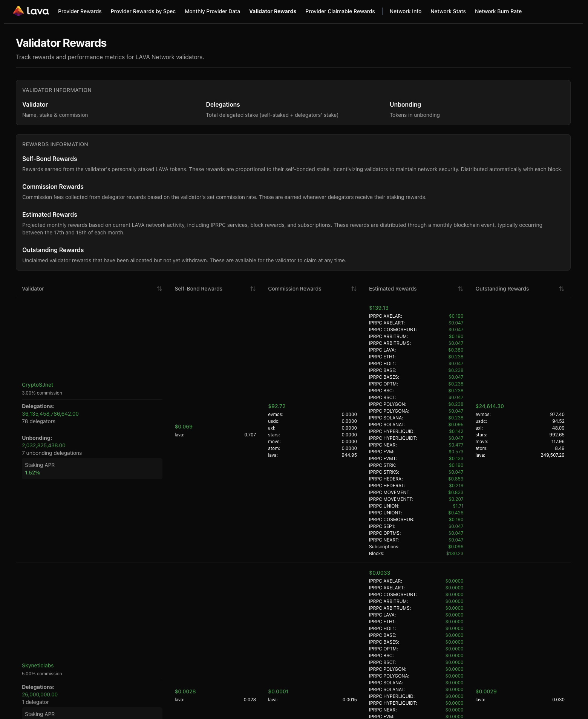This screenshot has height=719, width=588.
Task: Click CryptoSJnet estimated total $139.13
Action: pyautogui.click(x=379, y=308)
